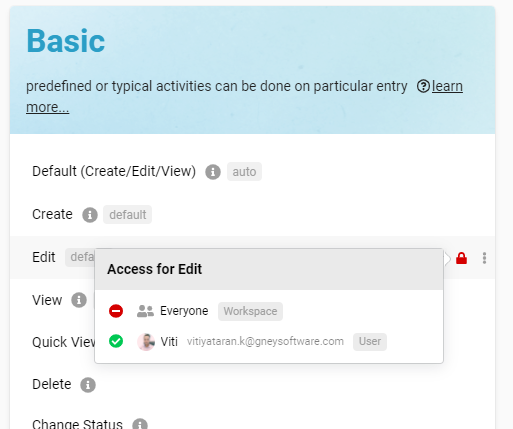Click Viti's avatar picture
The height and width of the screenshot is (429, 513).
[146, 342]
